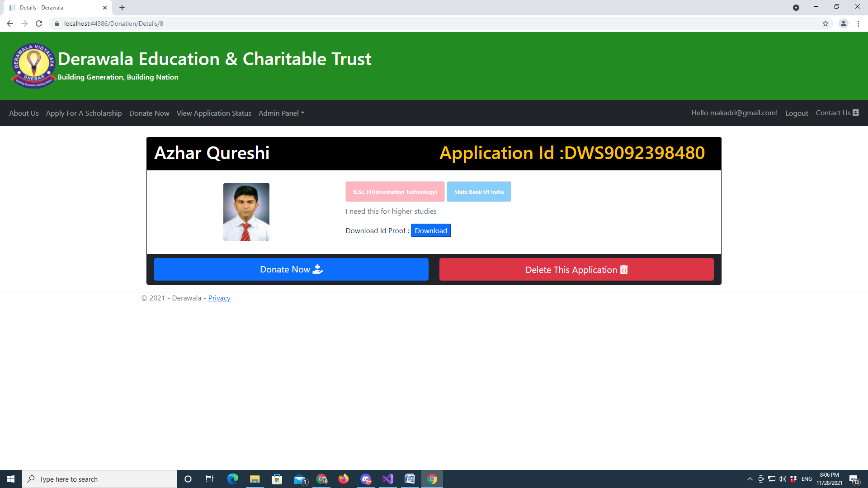The height and width of the screenshot is (488, 868).
Task: Click About Us menu item
Action: coord(24,113)
